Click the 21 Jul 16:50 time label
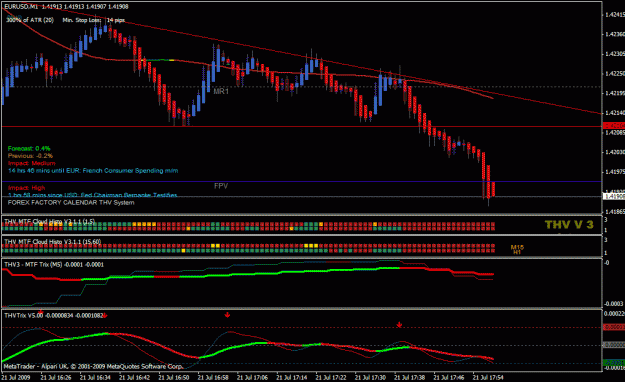The width and height of the screenshot is (625, 382). point(174,377)
